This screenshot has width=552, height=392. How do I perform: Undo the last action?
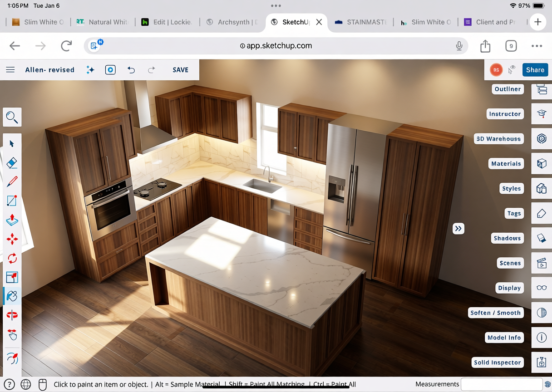[x=131, y=70]
